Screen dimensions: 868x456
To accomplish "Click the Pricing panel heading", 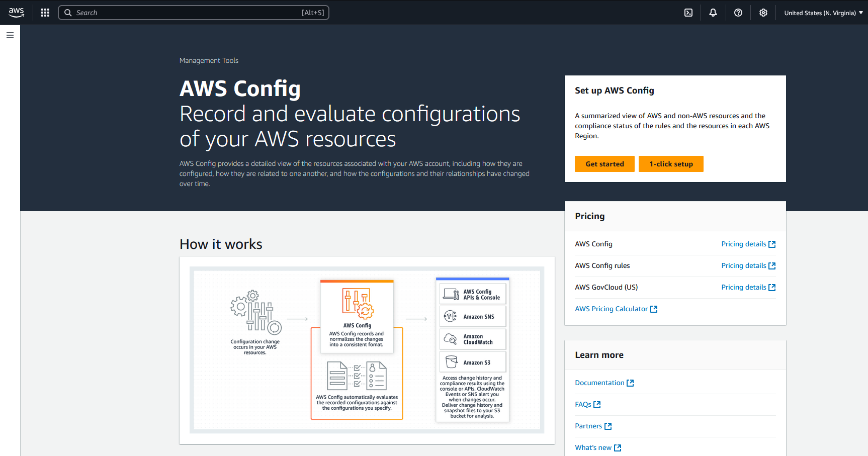I will coord(590,216).
